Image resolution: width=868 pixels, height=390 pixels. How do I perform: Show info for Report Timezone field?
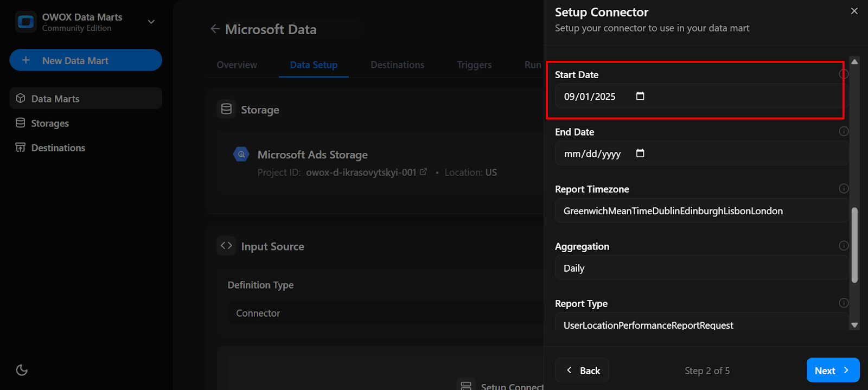coord(843,189)
